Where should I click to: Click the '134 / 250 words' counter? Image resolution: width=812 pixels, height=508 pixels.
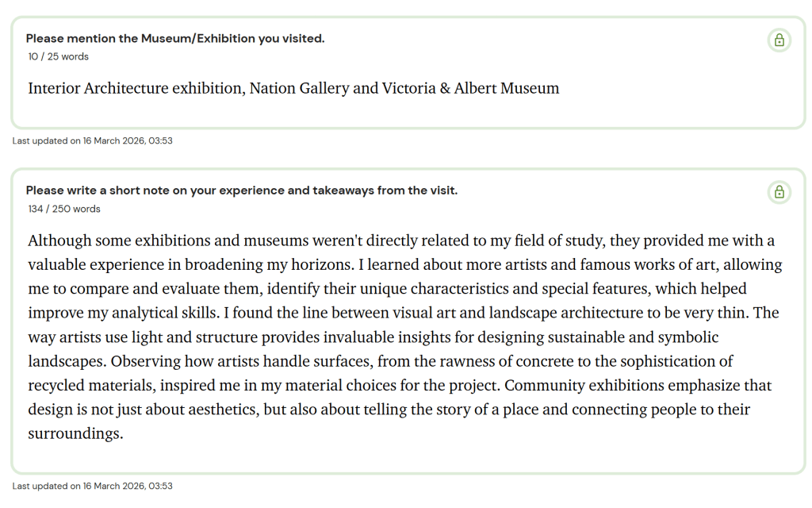(x=64, y=210)
